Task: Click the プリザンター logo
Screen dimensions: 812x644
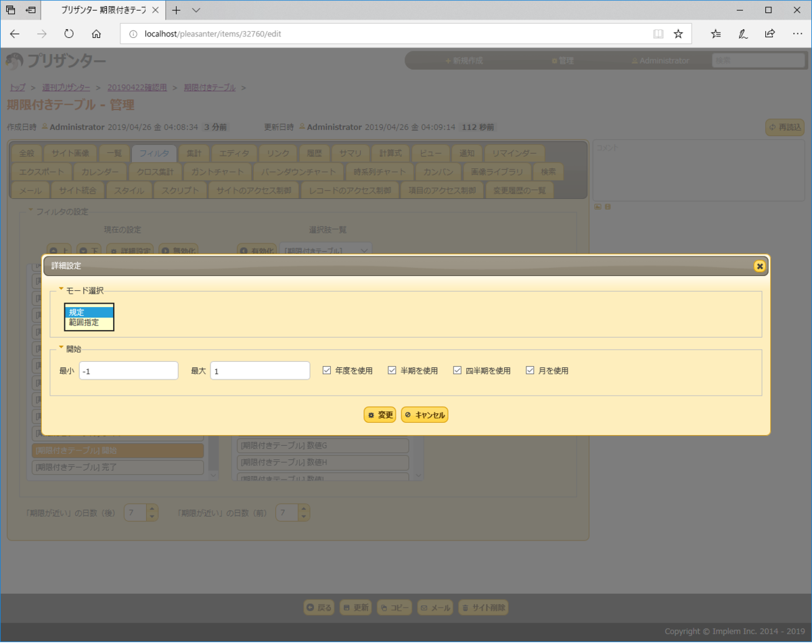Action: point(55,62)
